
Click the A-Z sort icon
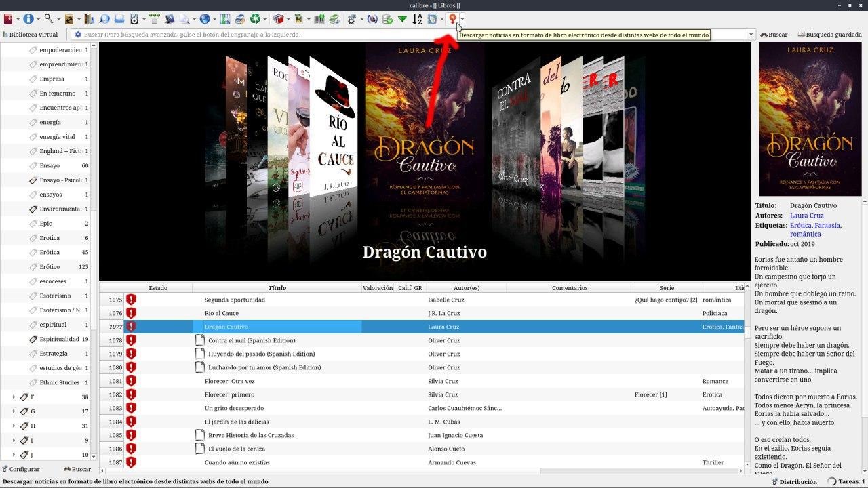pos(418,20)
